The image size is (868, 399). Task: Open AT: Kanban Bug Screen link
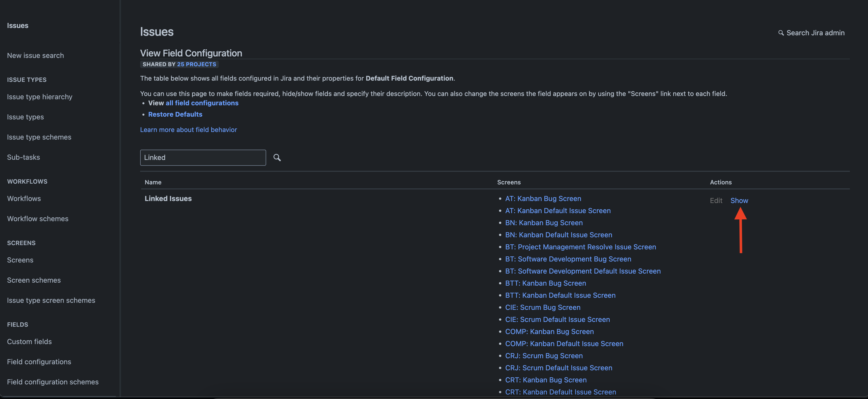[543, 199]
